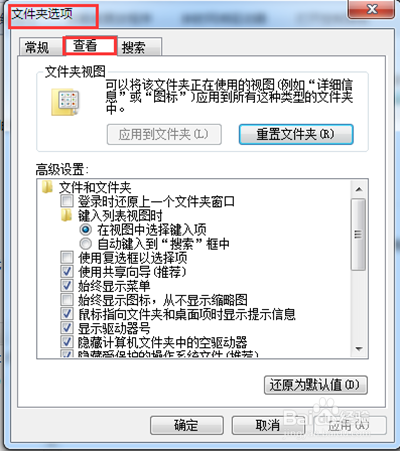Check 始终显示图标,从不显示缩略图
400x451 pixels.
click(x=67, y=300)
